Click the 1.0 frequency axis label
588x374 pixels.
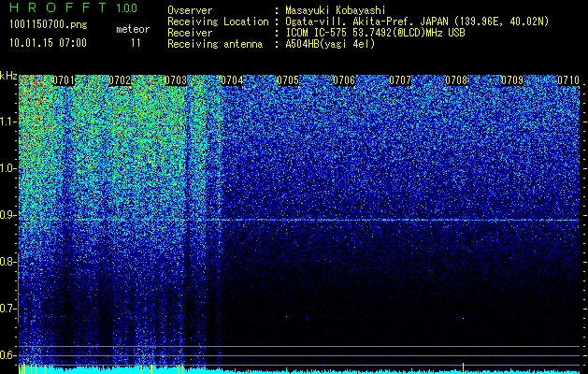coord(8,168)
